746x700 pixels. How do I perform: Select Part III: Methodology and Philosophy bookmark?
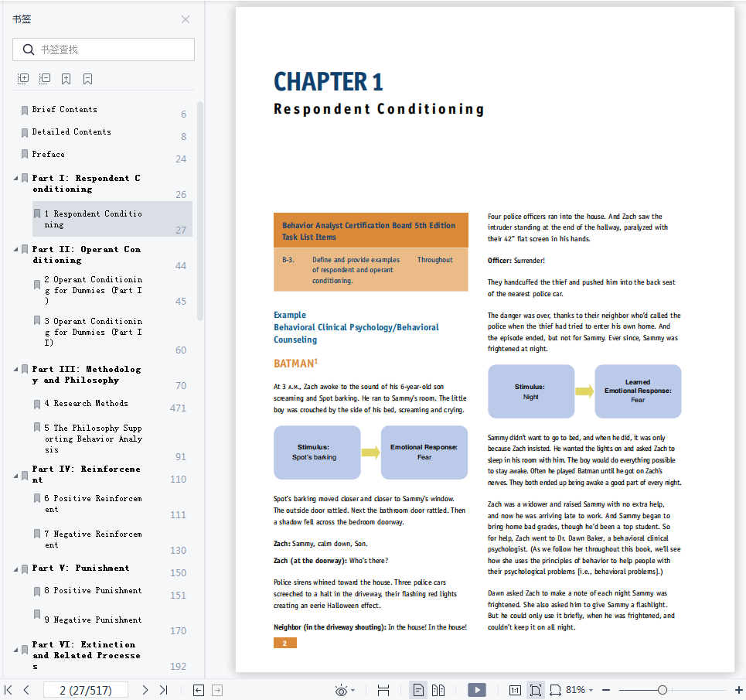point(87,374)
